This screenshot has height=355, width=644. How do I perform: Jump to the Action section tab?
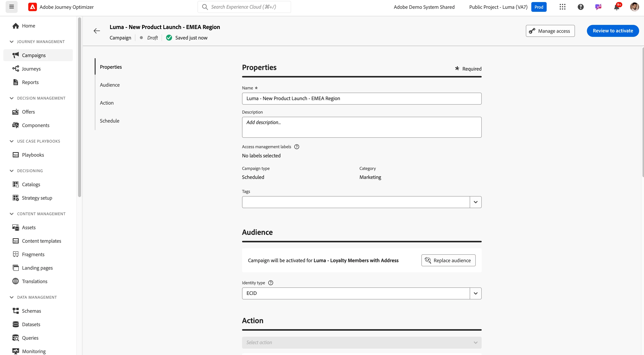coord(107,103)
